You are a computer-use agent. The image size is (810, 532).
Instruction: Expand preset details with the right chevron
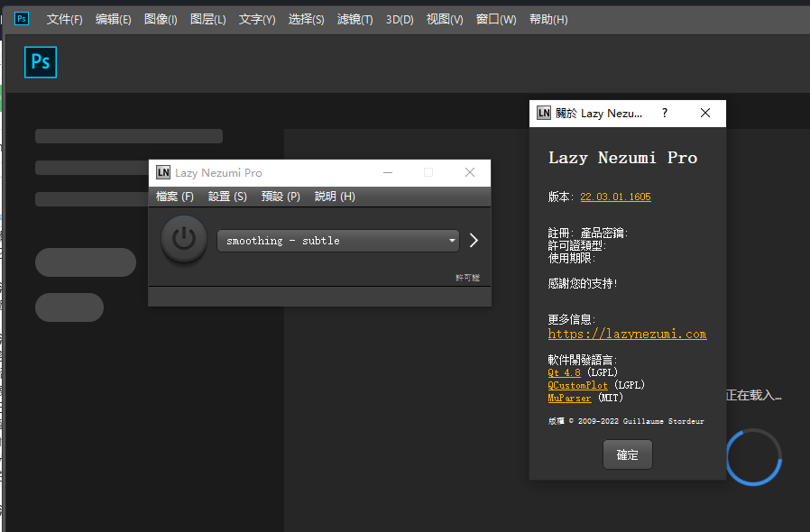473,240
